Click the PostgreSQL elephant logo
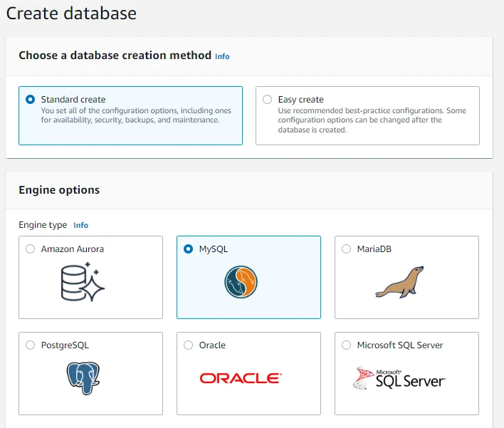Screen dimensions: 504x428 click(x=83, y=378)
